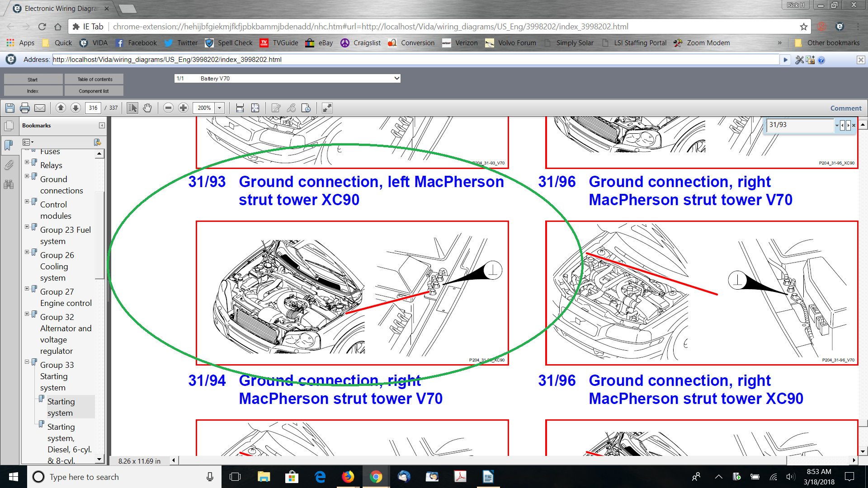The height and width of the screenshot is (488, 868).
Task: Open the Component list tab
Action: [94, 91]
